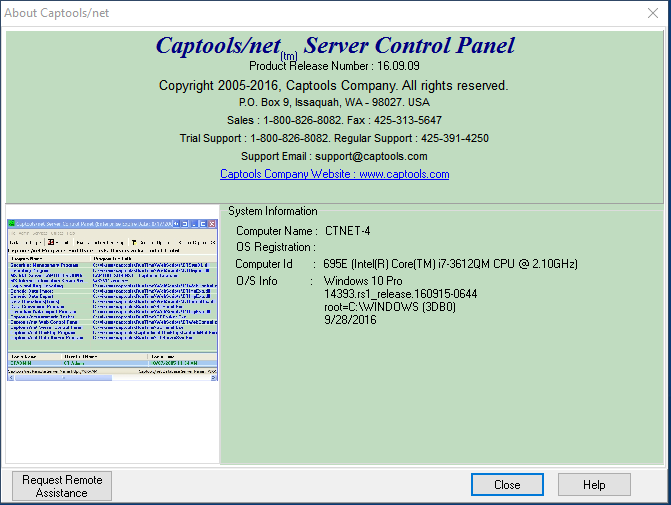
Task: Click the Server Control Panel screenshot thumbnail
Action: point(112,299)
